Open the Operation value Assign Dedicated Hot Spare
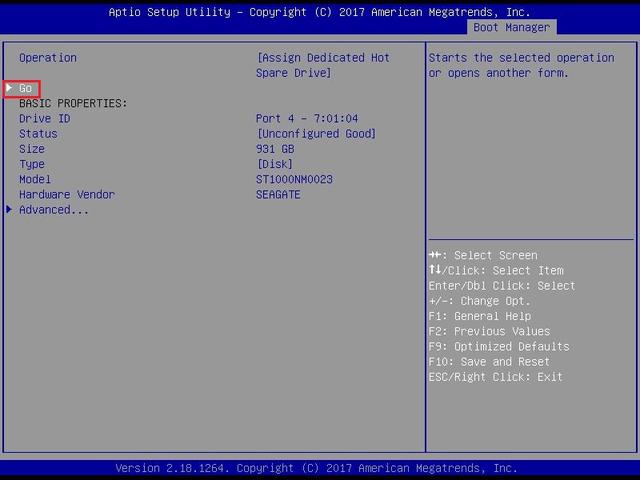 [323, 65]
